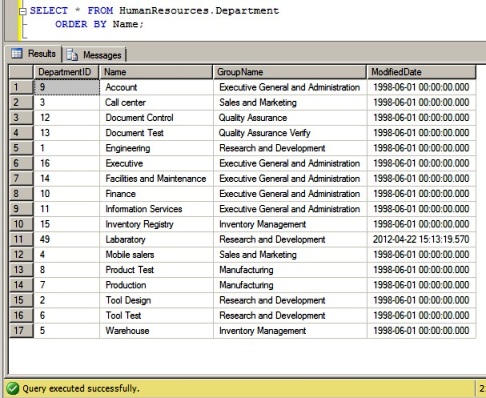Click 'Executive General and Administration' in Finance row
Viewport: 486px width, 398px height.
290,194
